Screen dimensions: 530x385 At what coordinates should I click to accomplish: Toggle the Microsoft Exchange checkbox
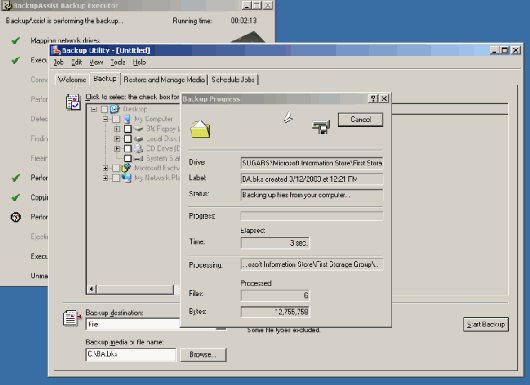pyautogui.click(x=116, y=168)
